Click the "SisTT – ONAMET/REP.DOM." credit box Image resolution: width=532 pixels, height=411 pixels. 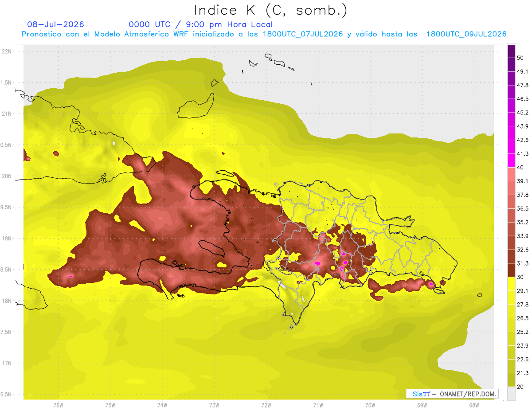(x=452, y=394)
